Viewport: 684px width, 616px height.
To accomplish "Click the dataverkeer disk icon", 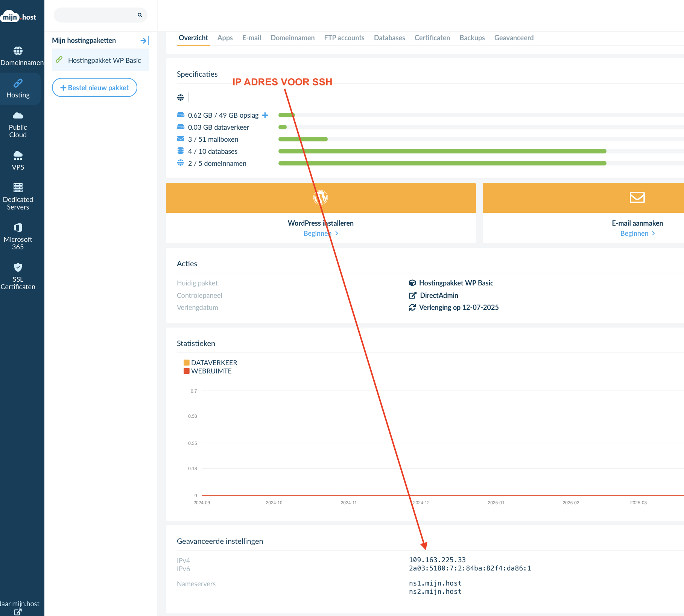I will (181, 127).
